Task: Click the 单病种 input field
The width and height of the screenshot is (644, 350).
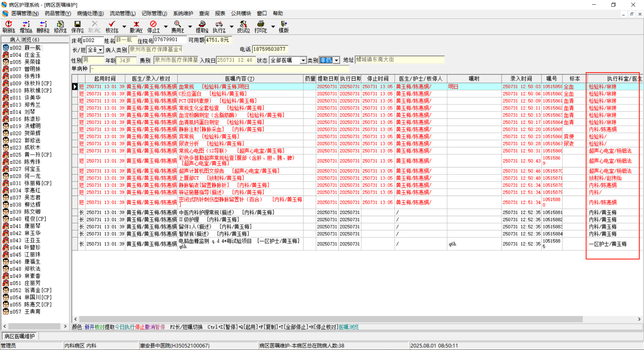Action: 219,69
